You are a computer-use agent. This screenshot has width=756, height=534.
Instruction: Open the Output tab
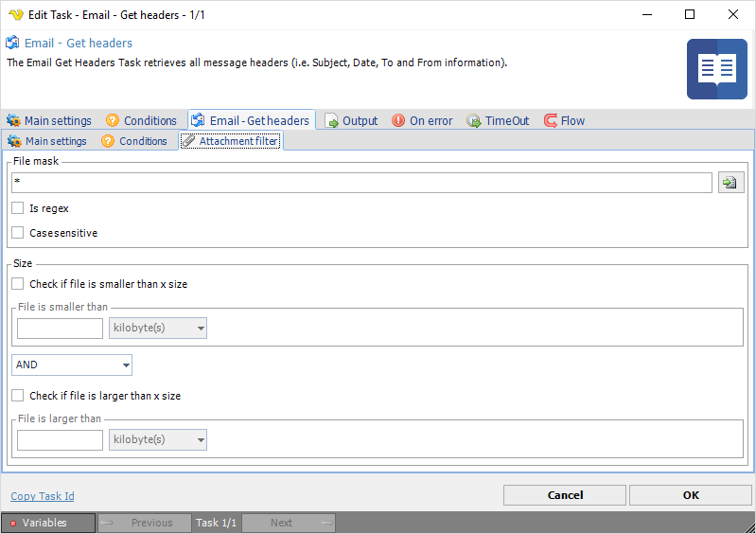point(351,120)
